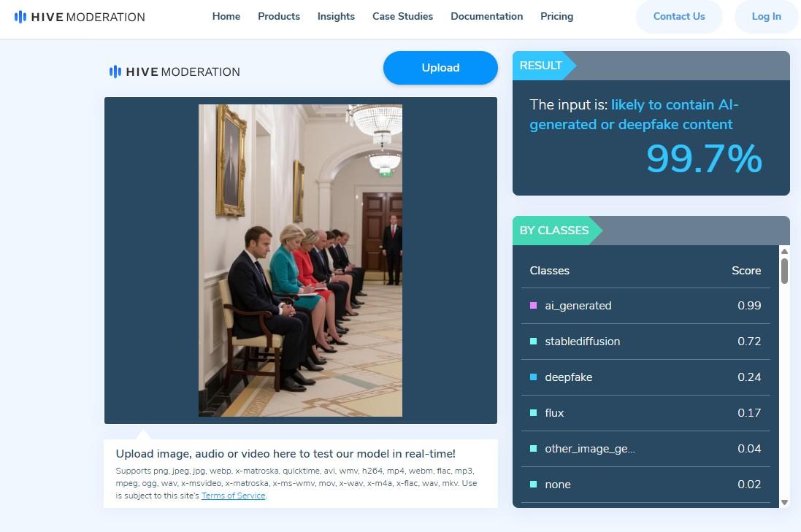Go to the Insights page
Screen dimensions: 801x532
tap(336, 16)
